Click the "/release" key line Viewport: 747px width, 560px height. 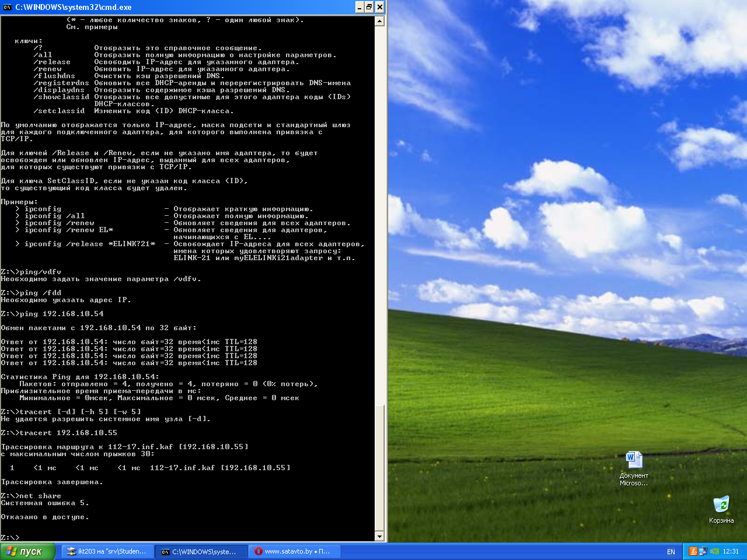[x=166, y=62]
